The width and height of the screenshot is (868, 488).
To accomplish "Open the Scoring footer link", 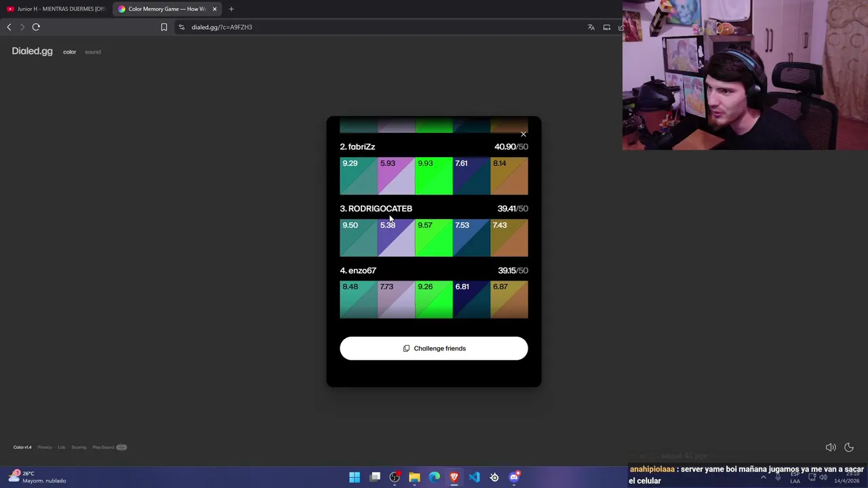I will [79, 447].
